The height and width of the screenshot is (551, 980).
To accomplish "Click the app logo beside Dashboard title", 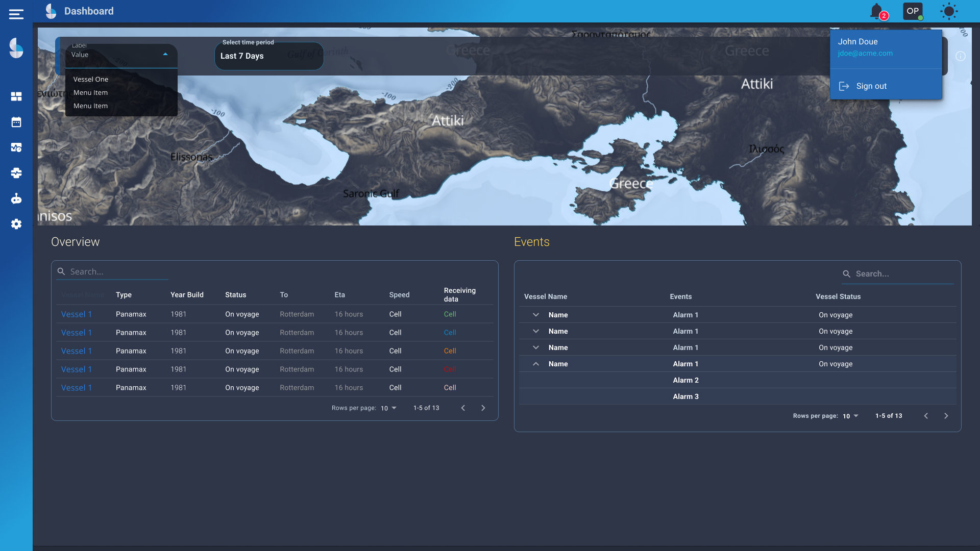I will (x=51, y=11).
